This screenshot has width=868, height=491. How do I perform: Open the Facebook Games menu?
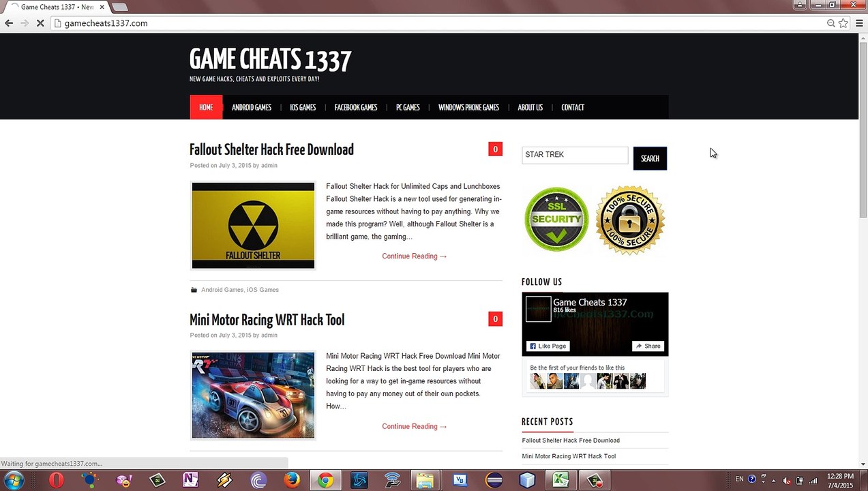point(356,107)
